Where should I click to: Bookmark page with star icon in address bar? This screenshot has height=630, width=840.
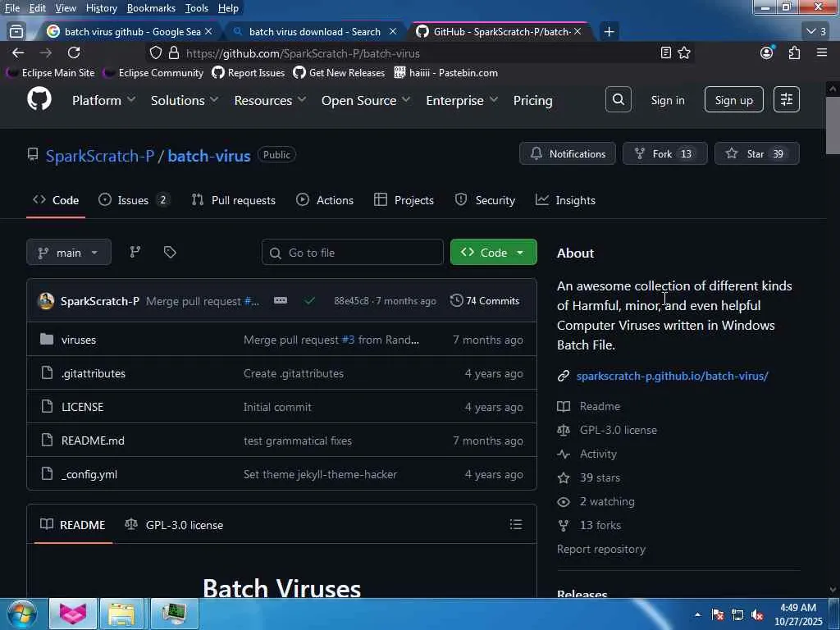point(684,52)
